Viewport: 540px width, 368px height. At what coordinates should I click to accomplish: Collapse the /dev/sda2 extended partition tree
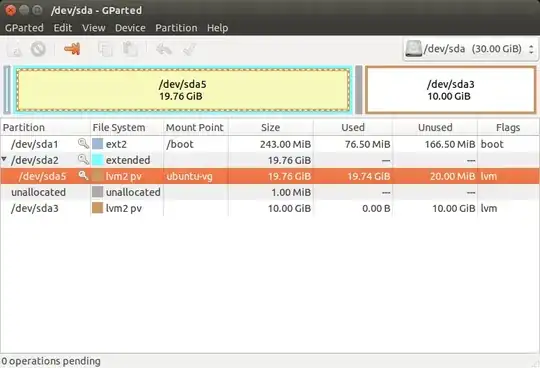(4, 159)
